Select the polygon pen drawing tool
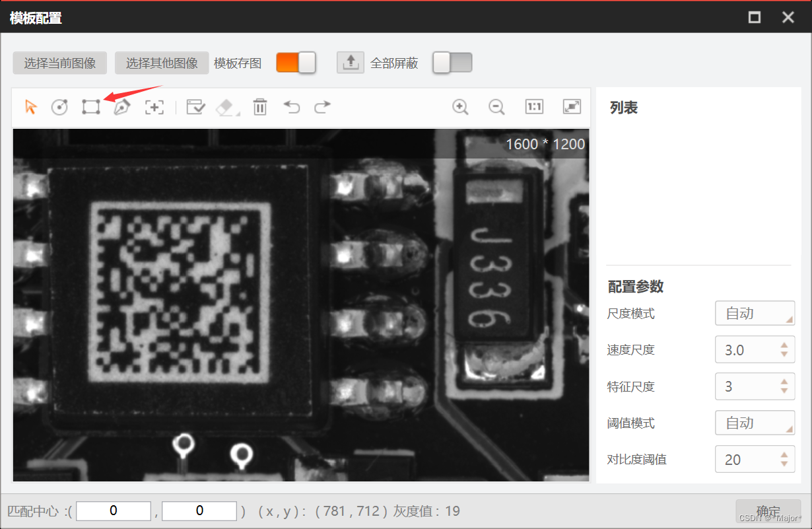812x529 pixels. pyautogui.click(x=122, y=106)
